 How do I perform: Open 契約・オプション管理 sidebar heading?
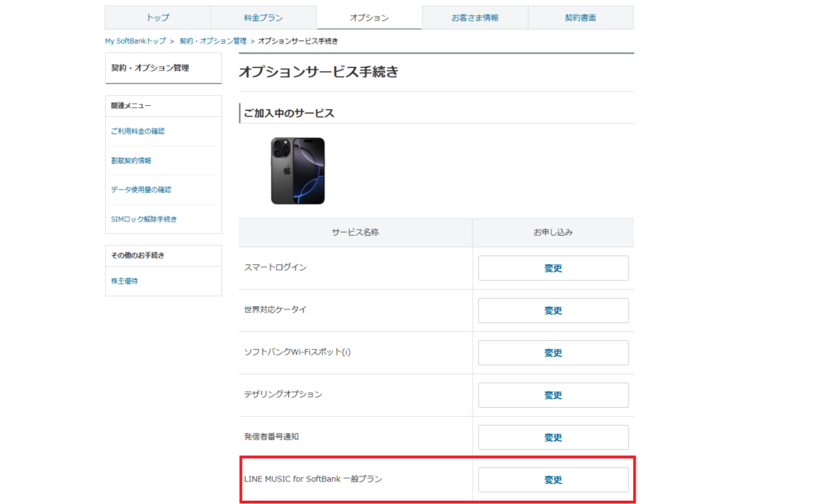143,69
